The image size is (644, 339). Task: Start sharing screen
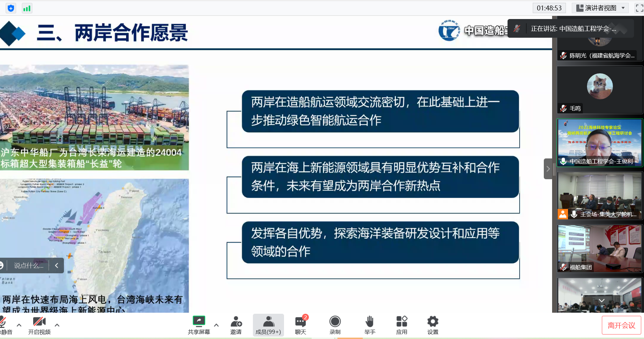199,325
